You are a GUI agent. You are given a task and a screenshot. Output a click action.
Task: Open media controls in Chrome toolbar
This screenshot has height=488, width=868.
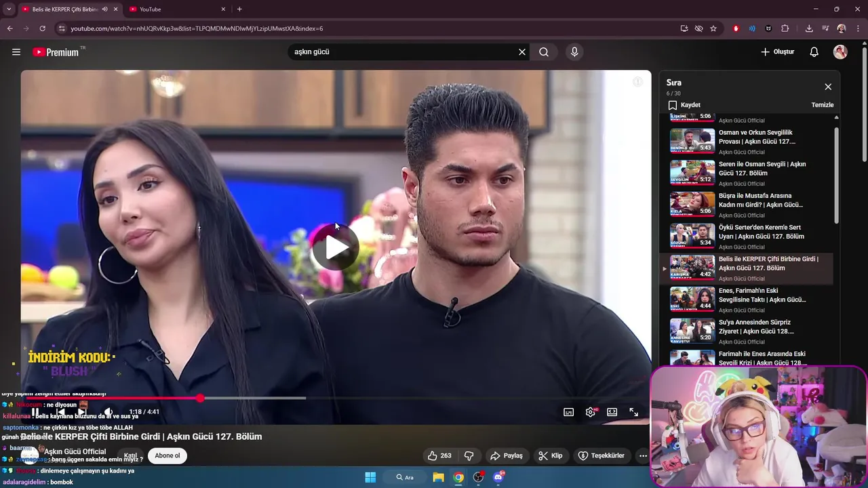[825, 28]
